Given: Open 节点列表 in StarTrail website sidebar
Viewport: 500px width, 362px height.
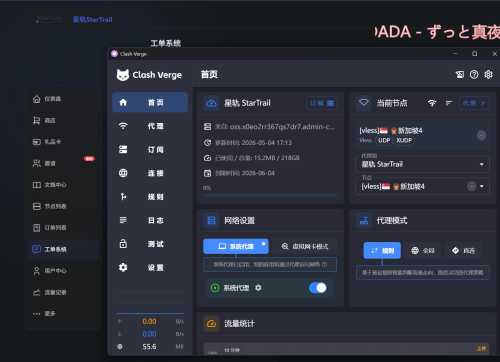Looking at the screenshot, I should [63, 206].
